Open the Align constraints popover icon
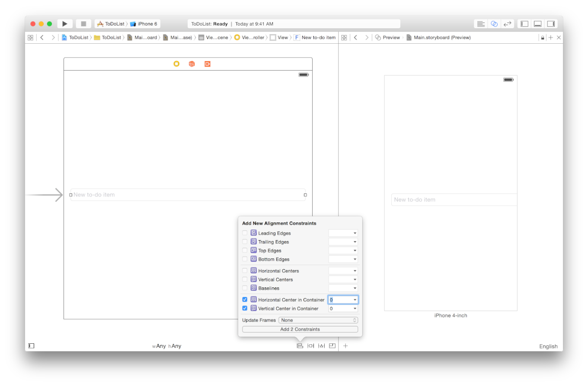This screenshot has width=588, height=387. pyautogui.click(x=300, y=346)
